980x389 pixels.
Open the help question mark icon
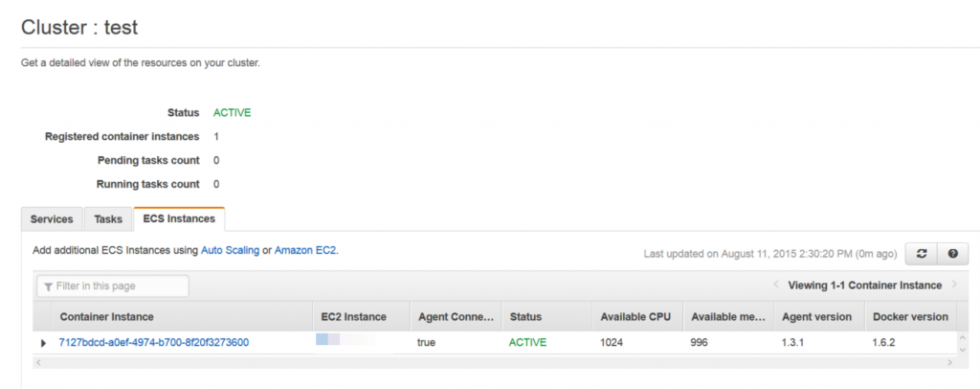coord(952,254)
